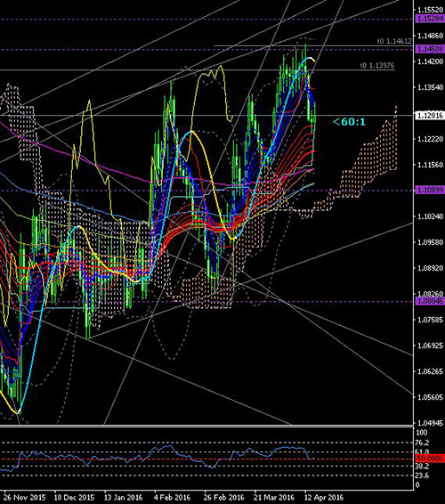Click the purple 1.14508 price level label
The height and width of the screenshot is (504, 445).
coord(430,49)
